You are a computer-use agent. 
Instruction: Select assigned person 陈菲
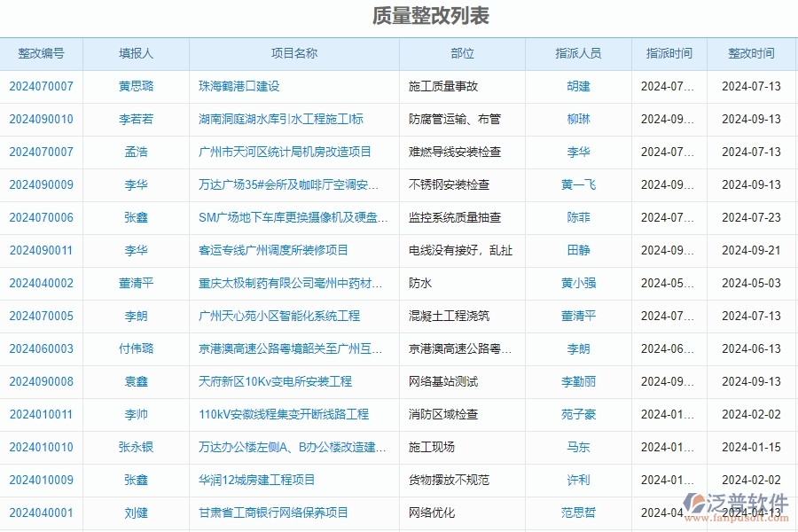578,217
